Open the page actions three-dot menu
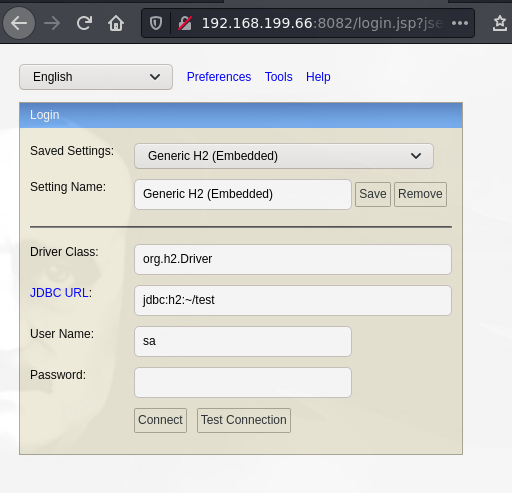This screenshot has width=512, height=493. click(x=460, y=23)
